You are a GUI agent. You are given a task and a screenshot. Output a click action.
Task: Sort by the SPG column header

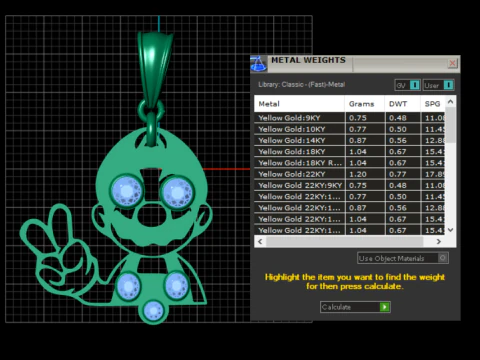(x=432, y=104)
